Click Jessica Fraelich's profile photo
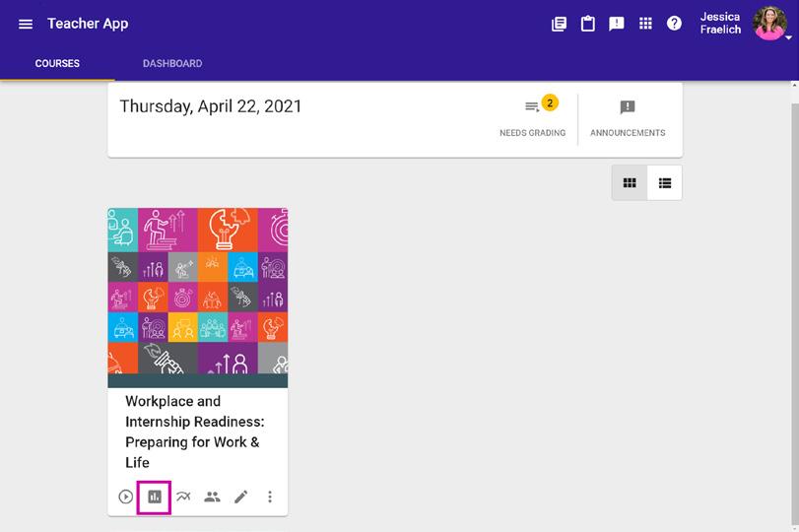The height and width of the screenshot is (532, 799). point(768,24)
